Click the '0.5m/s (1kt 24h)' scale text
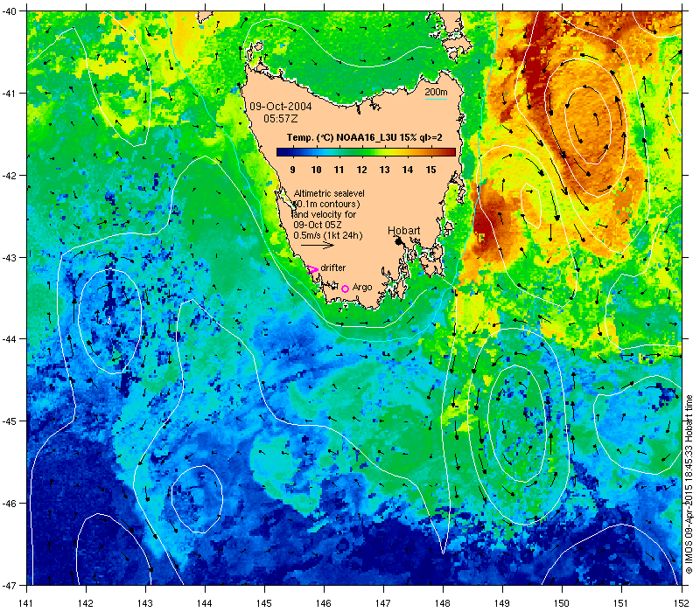Screen dimensions: 700x612 (x=328, y=235)
